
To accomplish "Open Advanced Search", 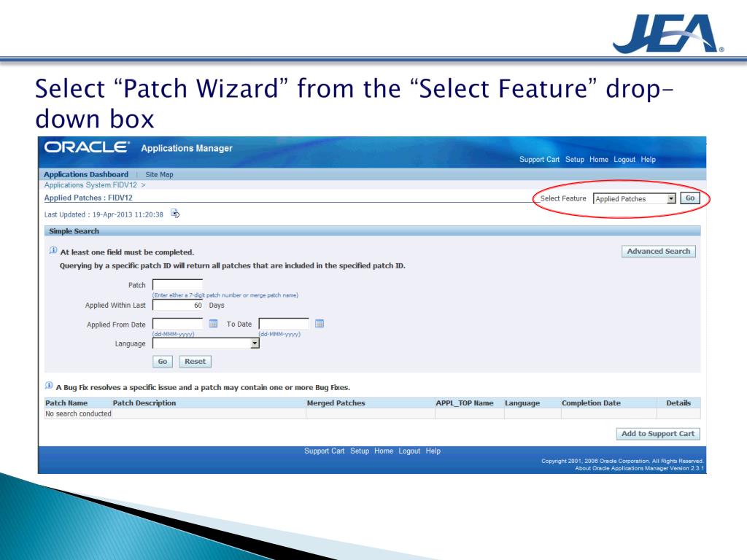I will click(x=659, y=251).
